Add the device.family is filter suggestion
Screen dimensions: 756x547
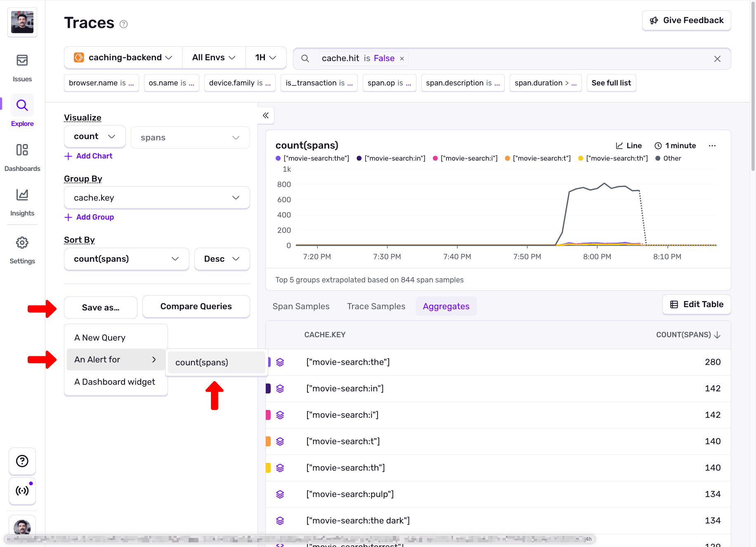click(x=240, y=83)
